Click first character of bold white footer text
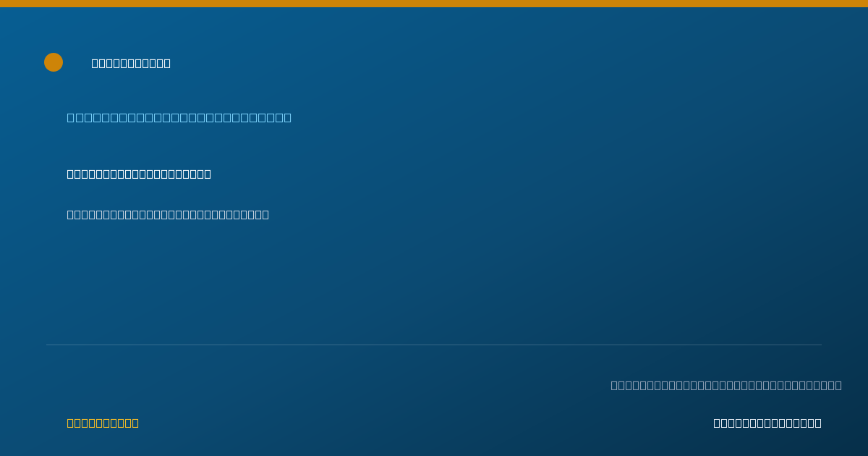Viewport: 868px width, 456px height. (x=717, y=423)
